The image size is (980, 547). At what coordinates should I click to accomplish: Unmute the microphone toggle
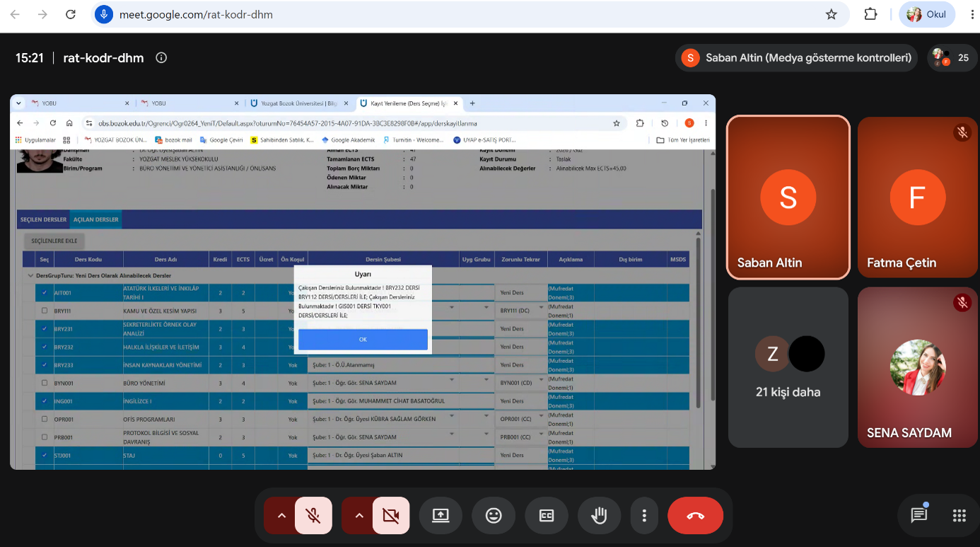point(313,515)
